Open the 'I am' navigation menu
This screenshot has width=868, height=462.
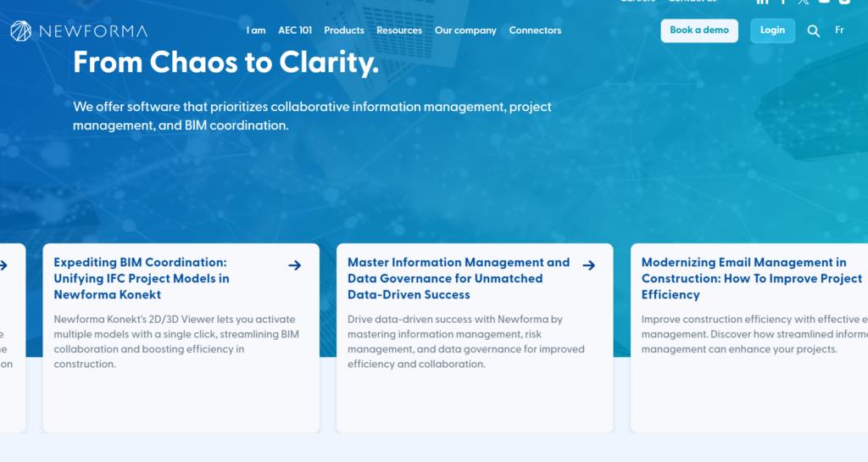click(256, 31)
